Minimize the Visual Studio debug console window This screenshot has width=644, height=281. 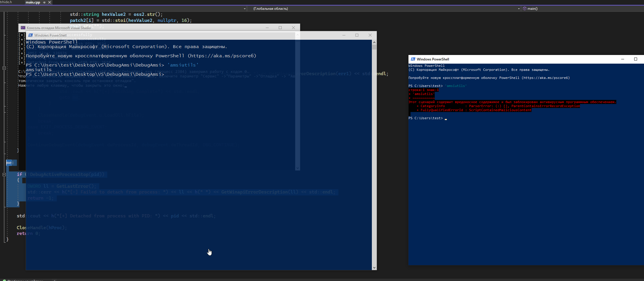(x=267, y=28)
